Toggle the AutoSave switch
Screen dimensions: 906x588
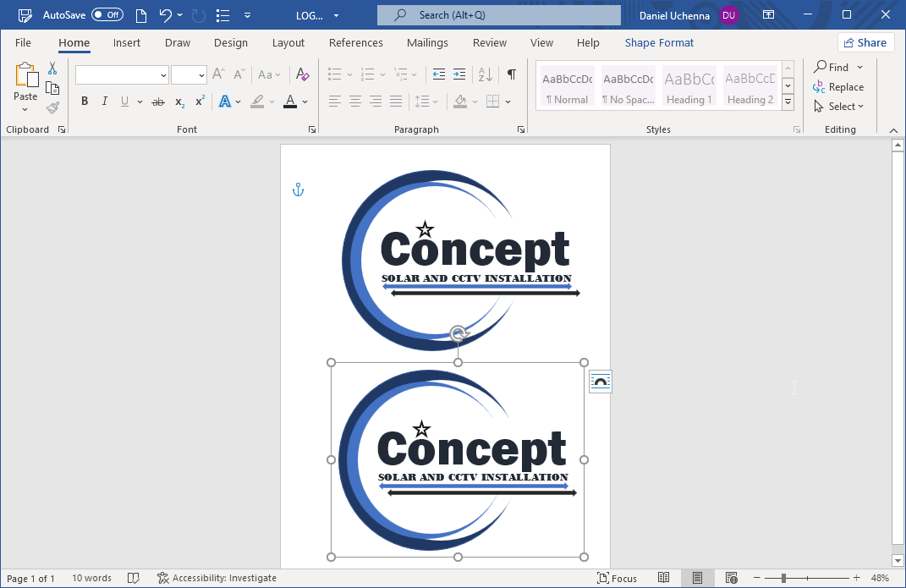point(107,15)
